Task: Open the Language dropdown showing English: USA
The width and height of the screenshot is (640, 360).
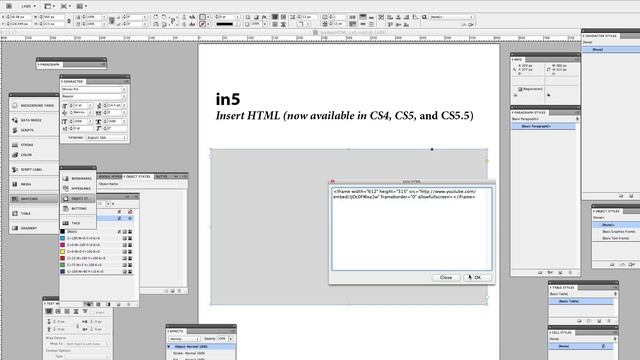Action: point(106,138)
